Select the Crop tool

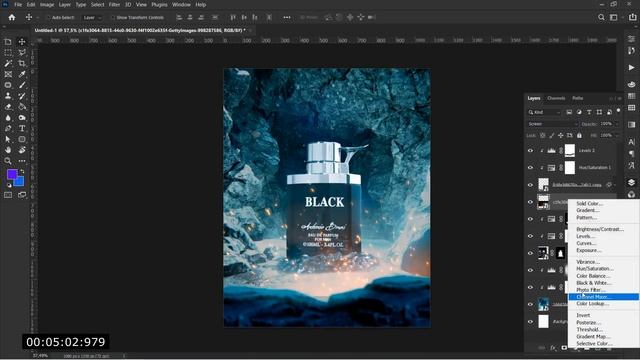(x=22, y=63)
